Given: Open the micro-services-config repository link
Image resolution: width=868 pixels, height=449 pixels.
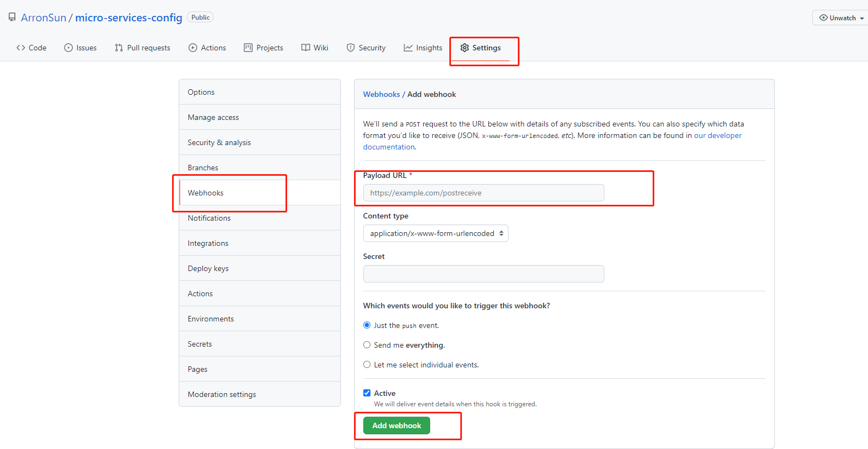Looking at the screenshot, I should [x=129, y=18].
